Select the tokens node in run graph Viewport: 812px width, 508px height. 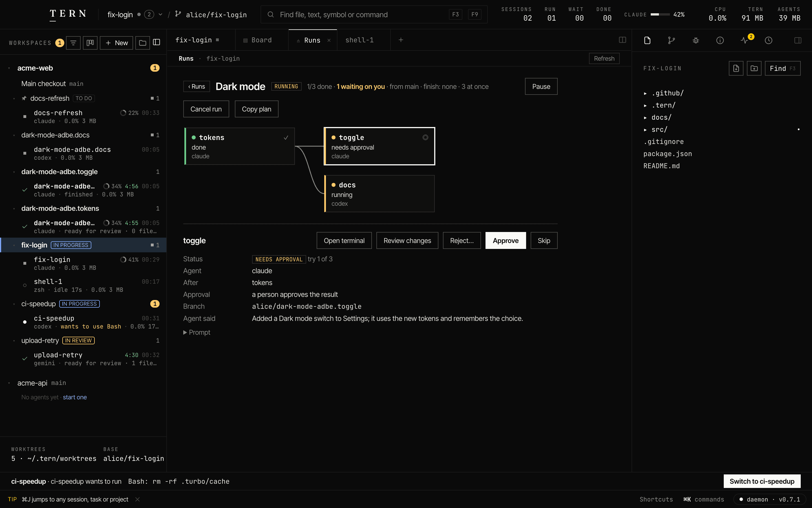click(240, 146)
